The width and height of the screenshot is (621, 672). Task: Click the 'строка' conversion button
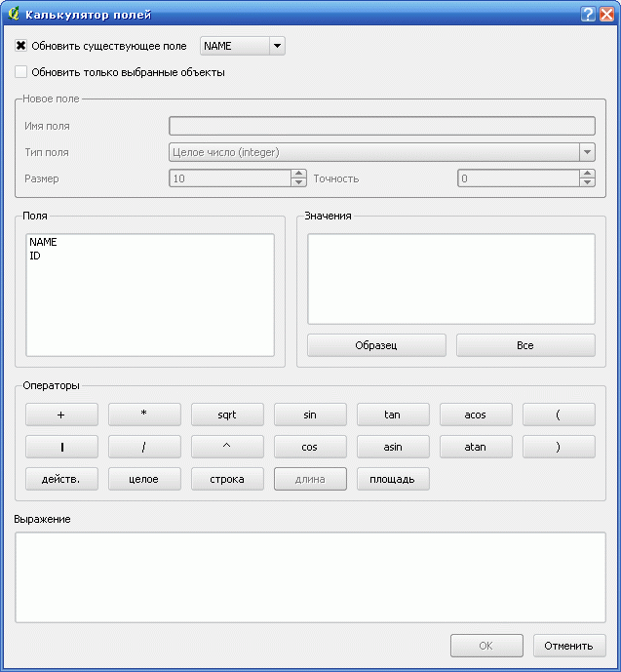(x=227, y=479)
